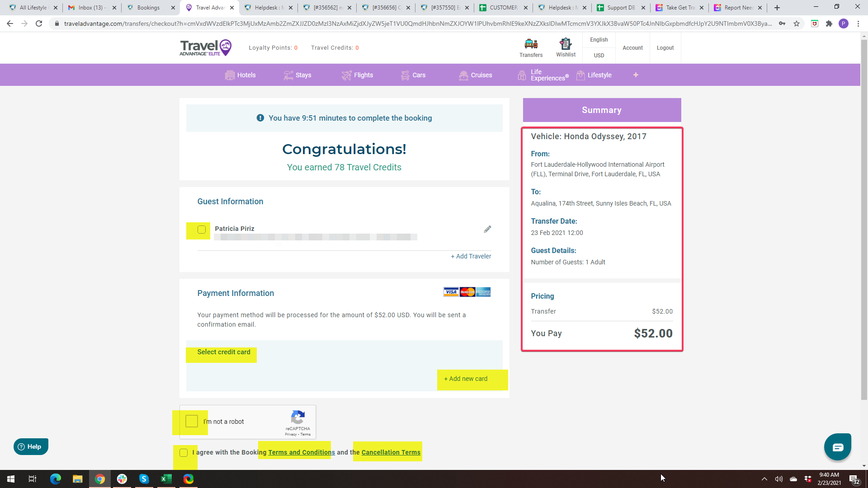
Task: Open the Cancellation Terms link
Action: (x=391, y=452)
